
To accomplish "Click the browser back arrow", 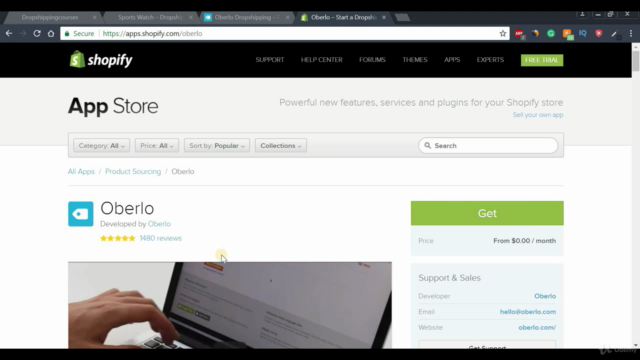I will [9, 33].
